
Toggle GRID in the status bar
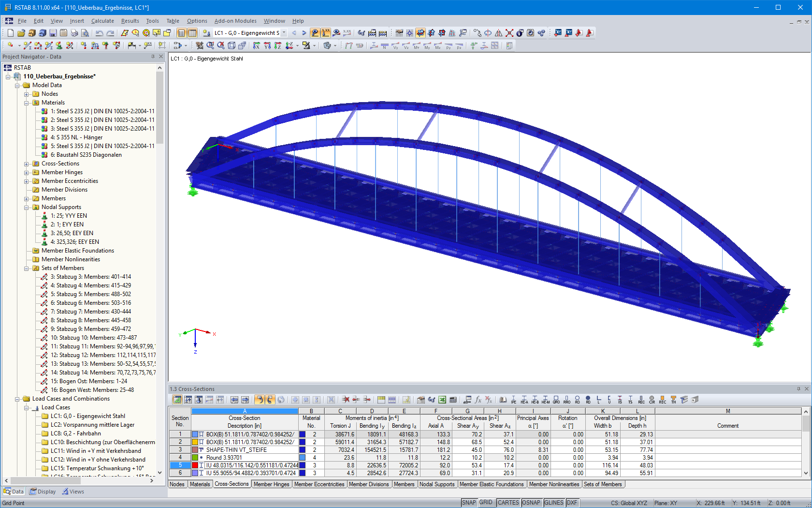[x=486, y=503]
